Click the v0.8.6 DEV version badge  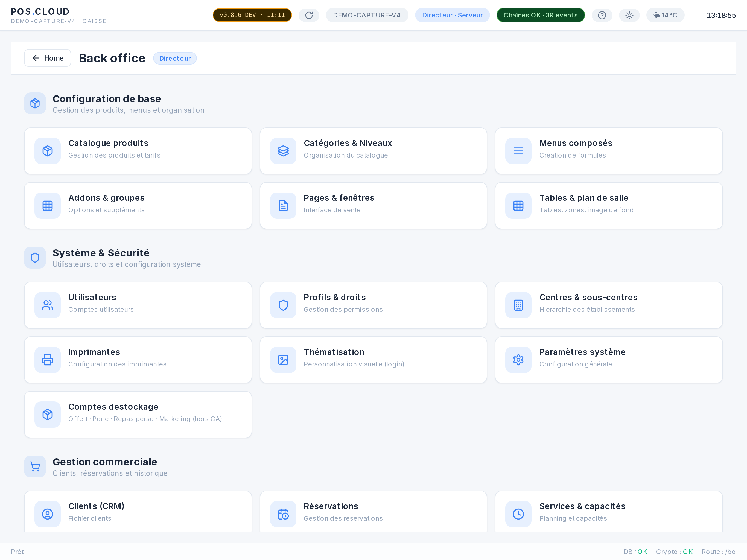252,15
